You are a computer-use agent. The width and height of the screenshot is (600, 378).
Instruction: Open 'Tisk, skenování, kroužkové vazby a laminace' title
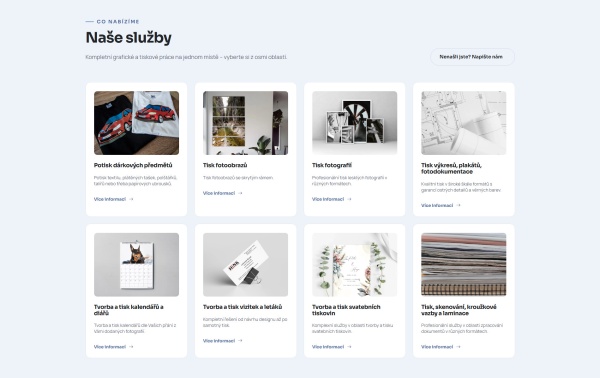point(459,310)
